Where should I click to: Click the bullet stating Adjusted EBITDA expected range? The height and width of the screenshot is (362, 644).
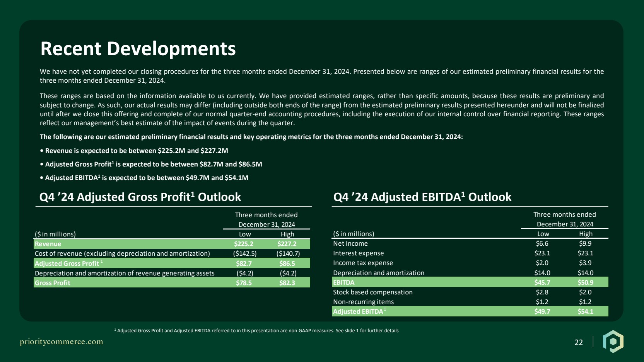point(144,178)
